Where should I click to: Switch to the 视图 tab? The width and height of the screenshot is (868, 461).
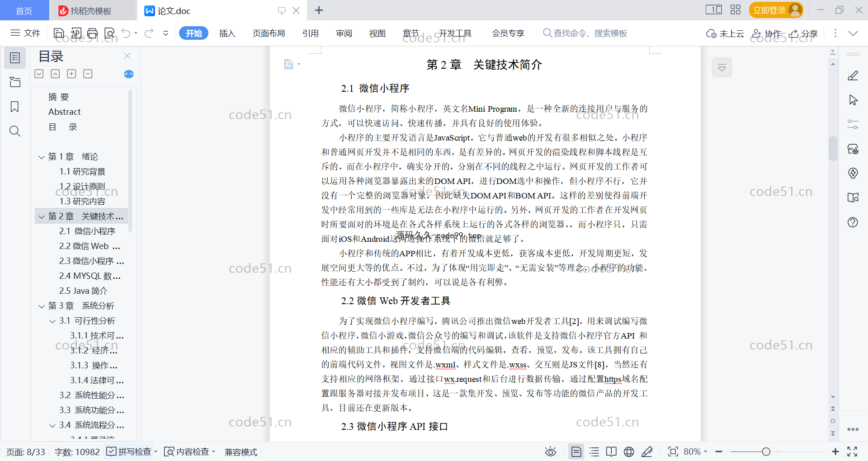[377, 33]
